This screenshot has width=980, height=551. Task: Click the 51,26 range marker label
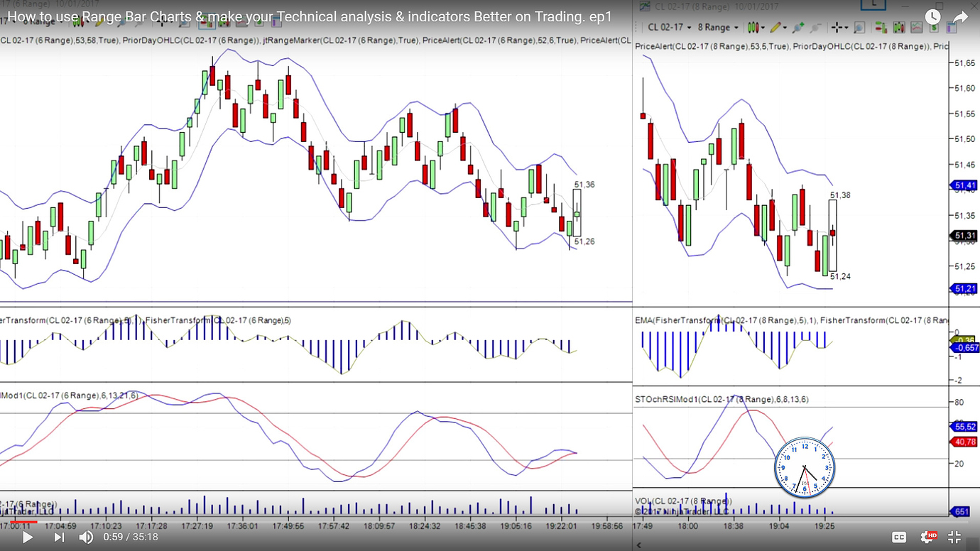pyautogui.click(x=584, y=241)
